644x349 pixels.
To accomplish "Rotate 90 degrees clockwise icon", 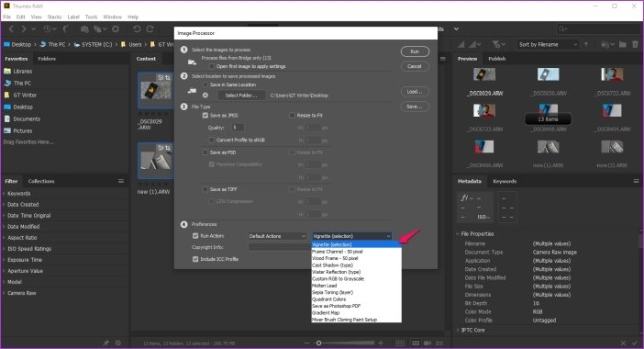I will [x=150, y=28].
